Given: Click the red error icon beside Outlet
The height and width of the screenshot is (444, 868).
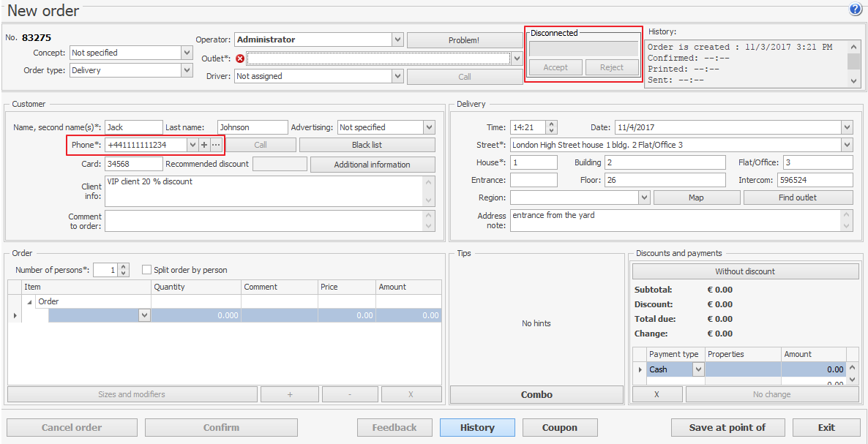Looking at the screenshot, I should (x=240, y=59).
